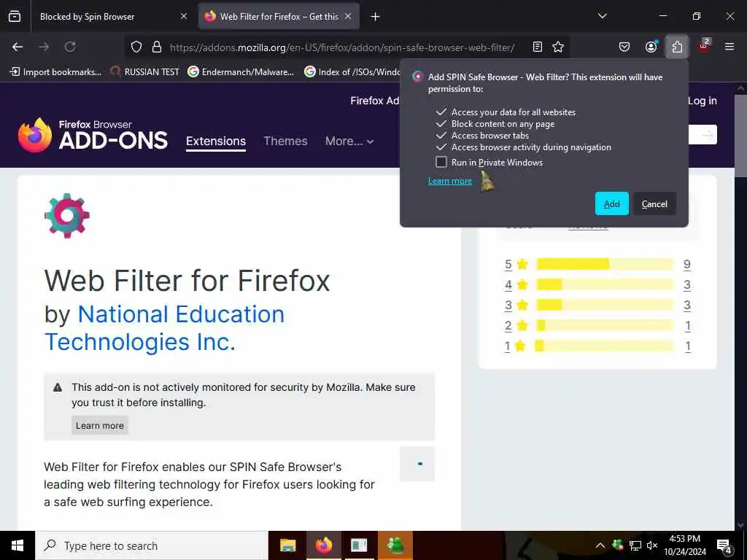Open the Pocket save icon
This screenshot has height=560, width=747.
click(x=624, y=47)
